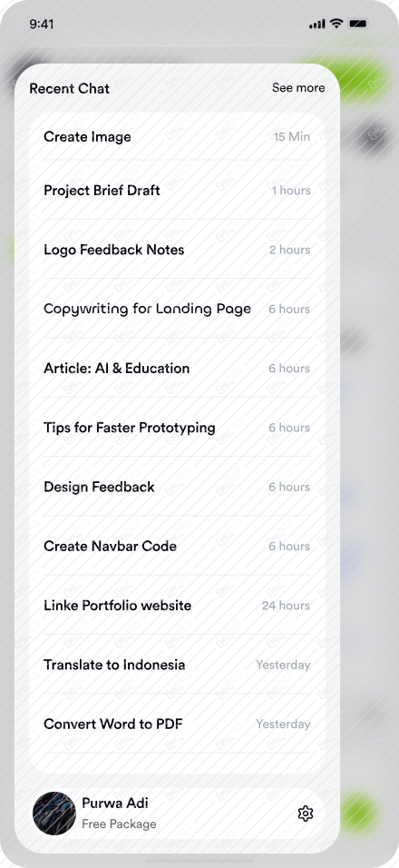Screen dimensions: 399x868
Task: Open the Create Image chat
Action: pos(177,137)
